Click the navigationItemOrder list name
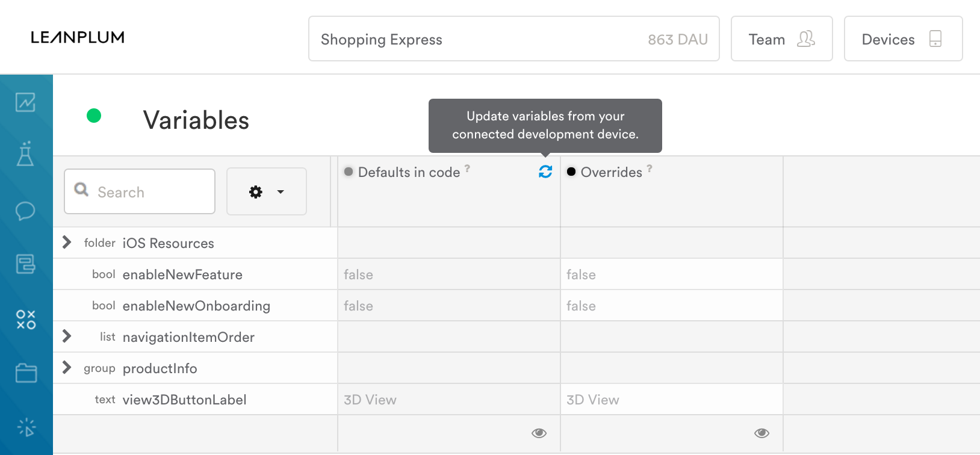Viewport: 980px width, 455px height. pyautogui.click(x=188, y=337)
